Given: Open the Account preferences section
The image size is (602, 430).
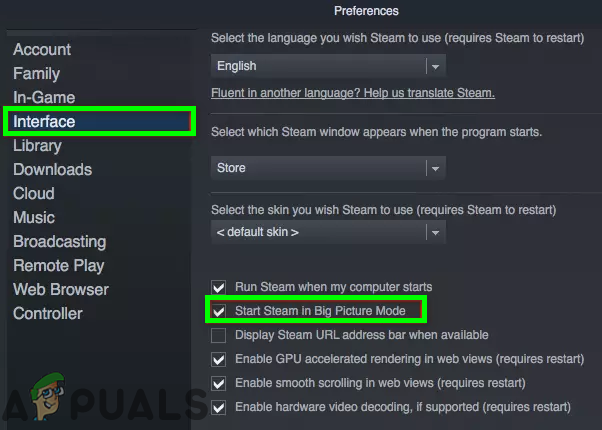Looking at the screenshot, I should (x=42, y=49).
